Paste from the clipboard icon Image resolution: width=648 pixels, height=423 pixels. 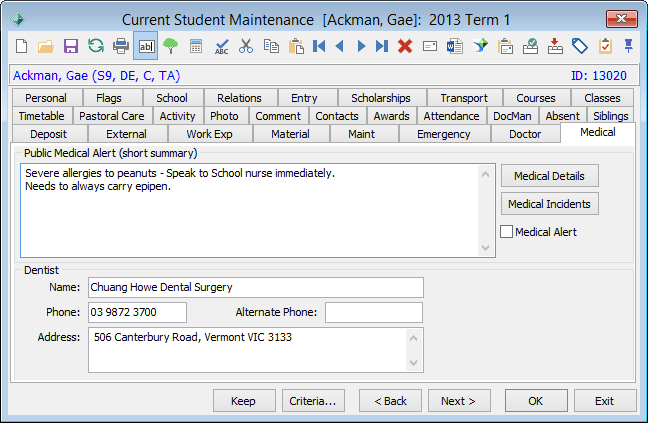click(x=296, y=46)
